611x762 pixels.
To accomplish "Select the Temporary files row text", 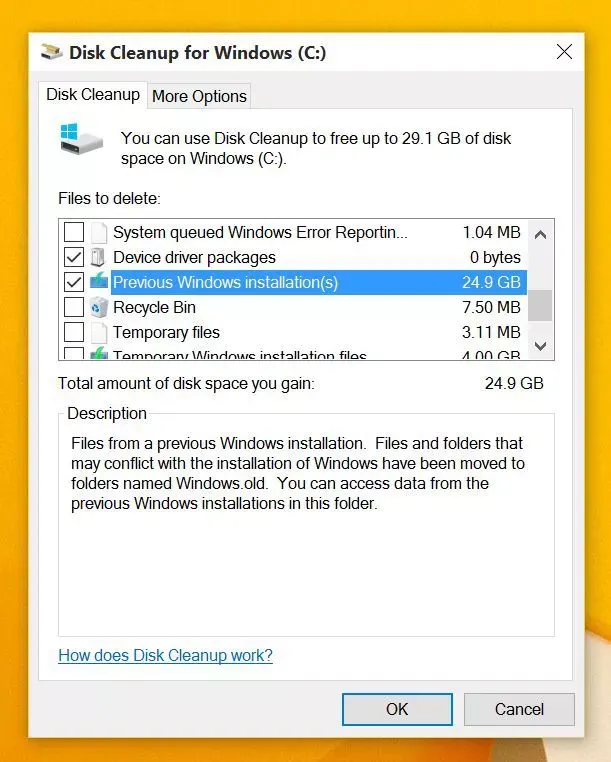I will click(166, 332).
